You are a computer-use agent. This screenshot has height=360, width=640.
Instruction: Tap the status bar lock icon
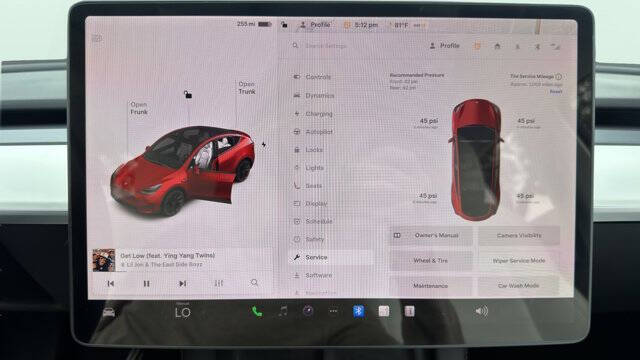(284, 25)
